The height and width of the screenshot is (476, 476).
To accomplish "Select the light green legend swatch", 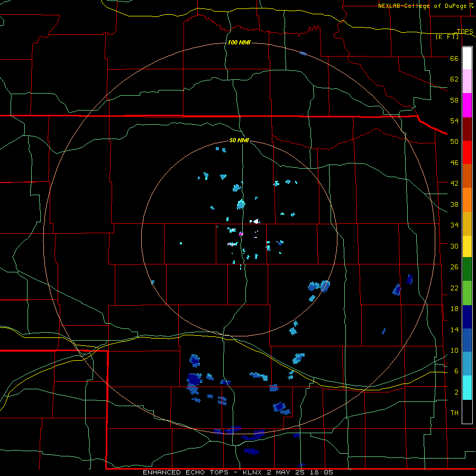I will click(x=467, y=293).
